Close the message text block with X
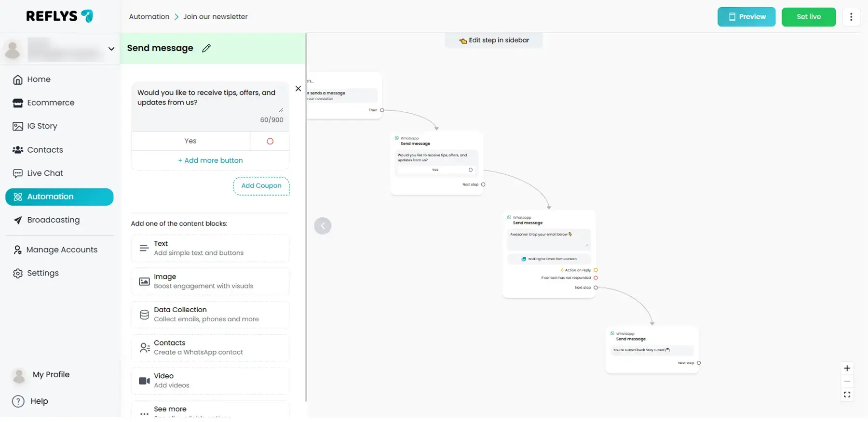 298,89
